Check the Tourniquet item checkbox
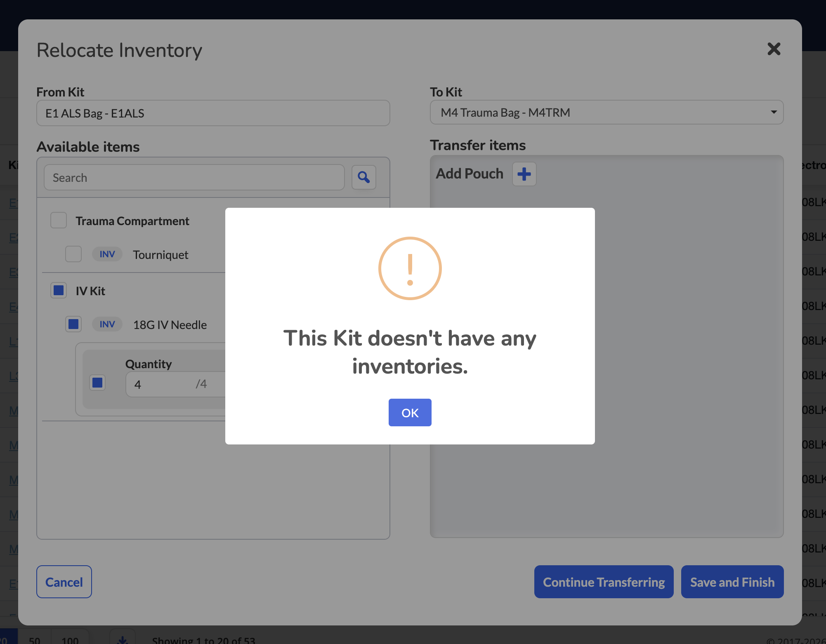This screenshot has height=644, width=826. (73, 254)
